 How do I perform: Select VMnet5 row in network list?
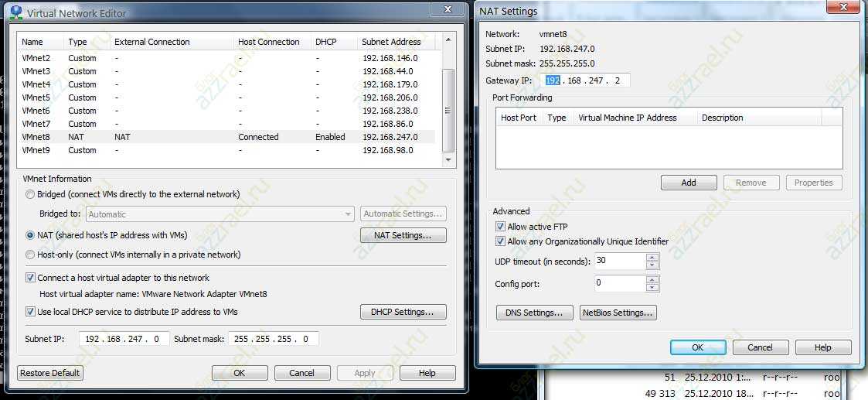pyautogui.click(x=226, y=97)
